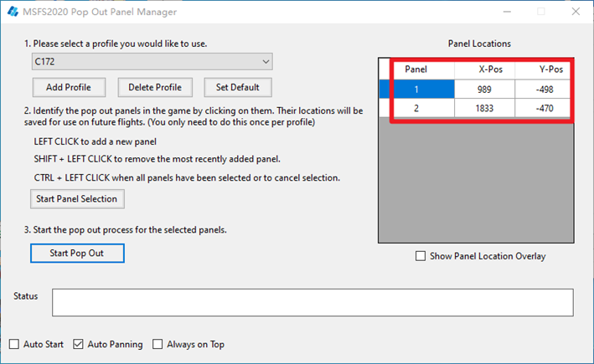Click the X-Pos value 1833
This screenshot has height=364, width=594.
[484, 108]
